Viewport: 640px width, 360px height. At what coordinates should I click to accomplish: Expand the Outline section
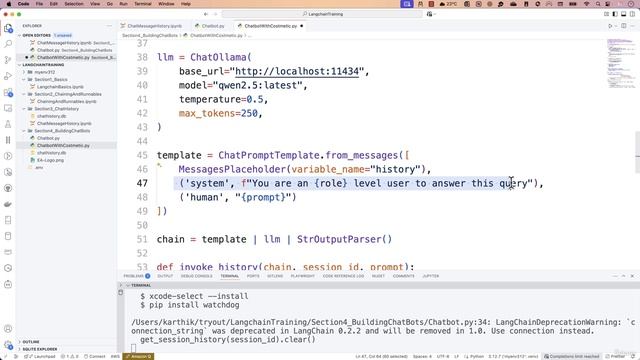[x=31, y=342]
